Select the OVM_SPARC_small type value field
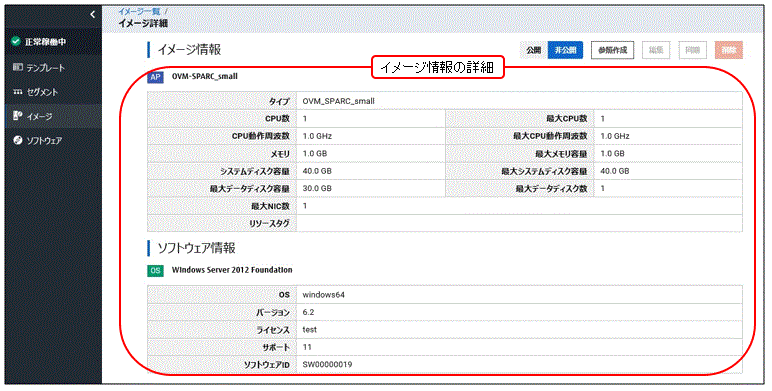 click(x=519, y=101)
